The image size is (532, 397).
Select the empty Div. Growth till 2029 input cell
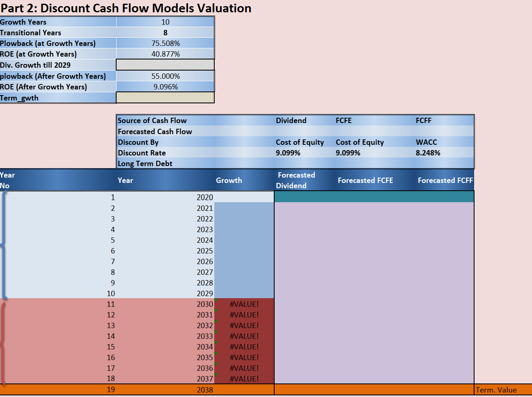(165, 64)
